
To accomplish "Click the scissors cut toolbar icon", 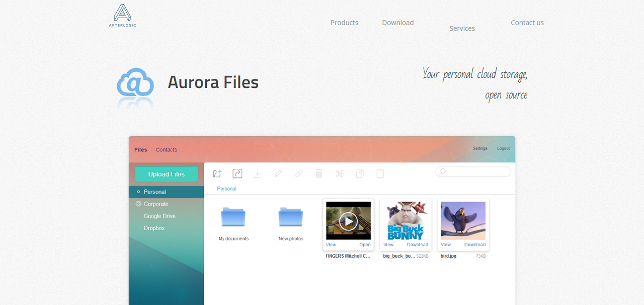I will pos(340,173).
